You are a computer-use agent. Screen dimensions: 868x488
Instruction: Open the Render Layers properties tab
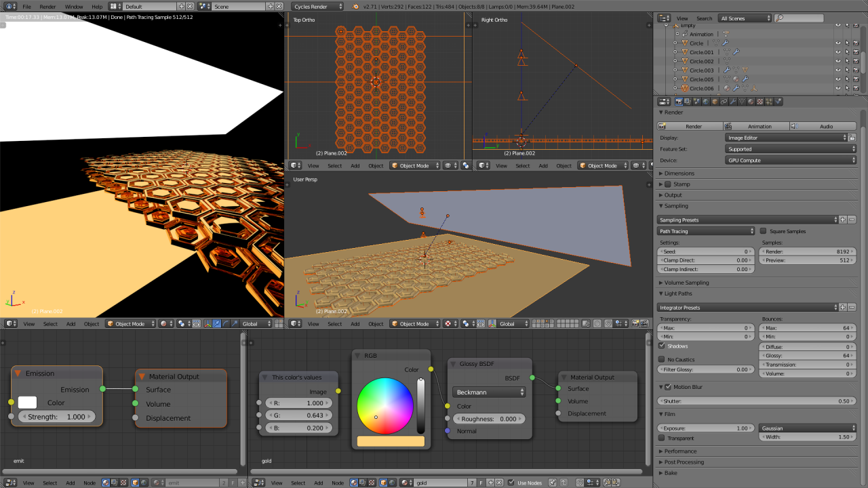688,102
